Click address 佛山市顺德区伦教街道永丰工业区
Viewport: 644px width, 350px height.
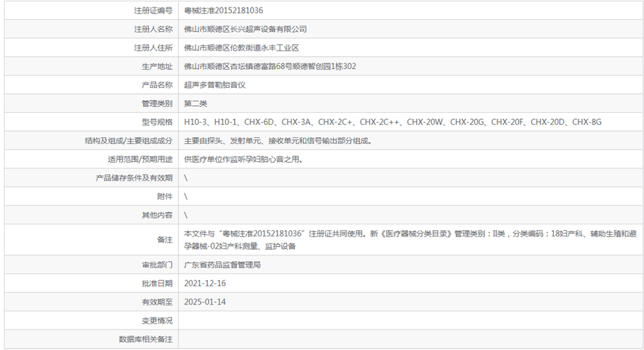(242, 48)
